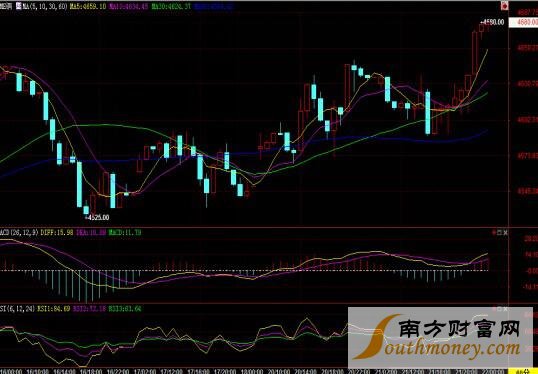The height and width of the screenshot is (374, 538).
Task: Select the MACD(26,12,9) indicator label
Action: pyautogui.click(x=19, y=233)
